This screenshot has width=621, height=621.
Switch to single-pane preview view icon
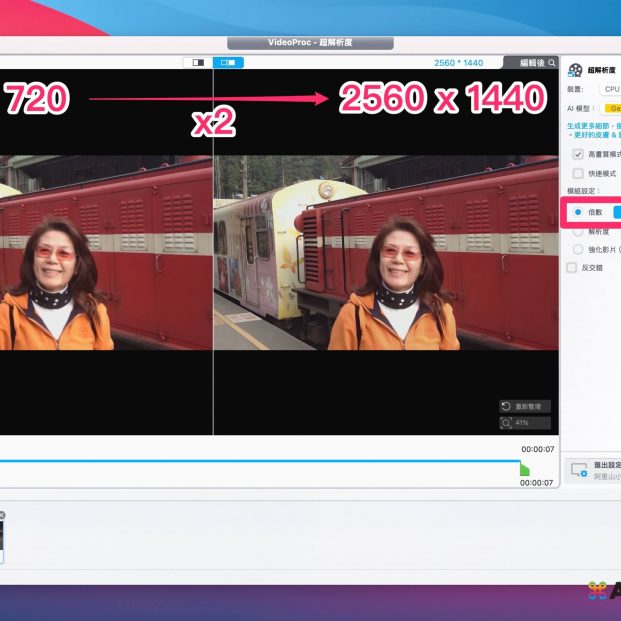click(x=196, y=62)
